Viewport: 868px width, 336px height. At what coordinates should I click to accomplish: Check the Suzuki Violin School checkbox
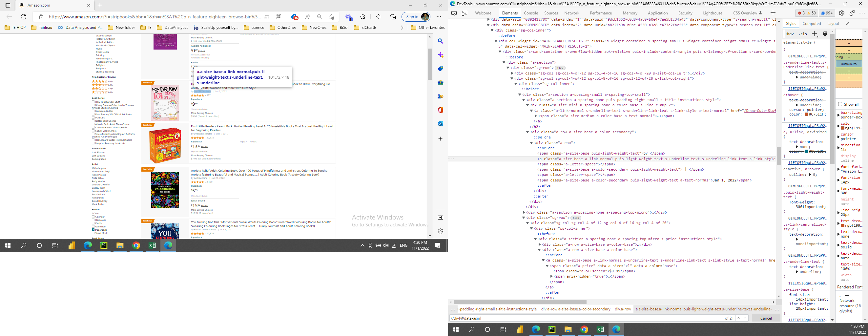(93, 131)
